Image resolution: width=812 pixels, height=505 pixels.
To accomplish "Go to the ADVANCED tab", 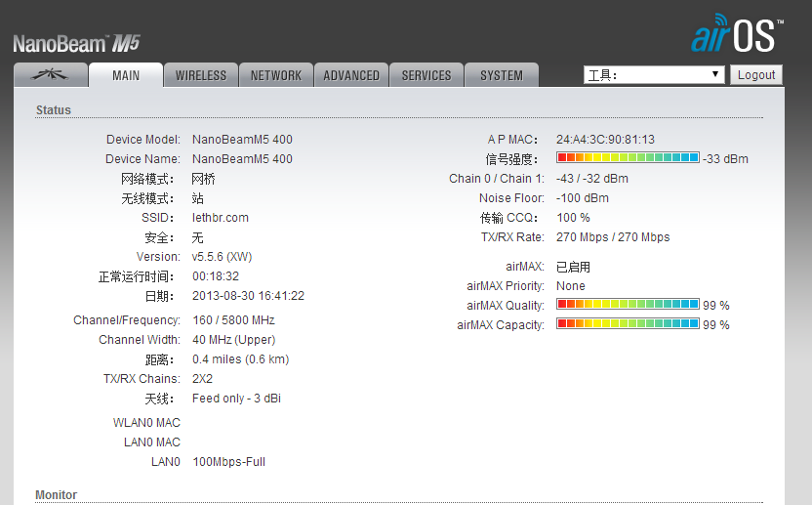I will 351,75.
